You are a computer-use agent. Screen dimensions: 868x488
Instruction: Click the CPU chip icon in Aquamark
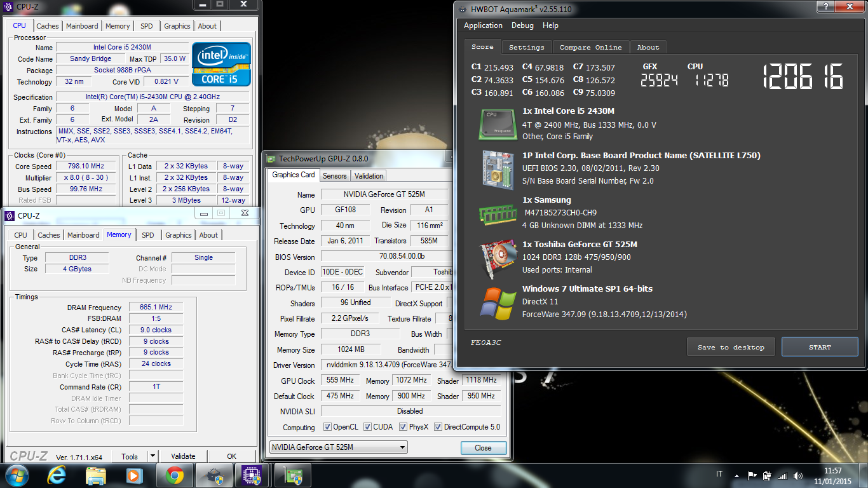pos(498,124)
